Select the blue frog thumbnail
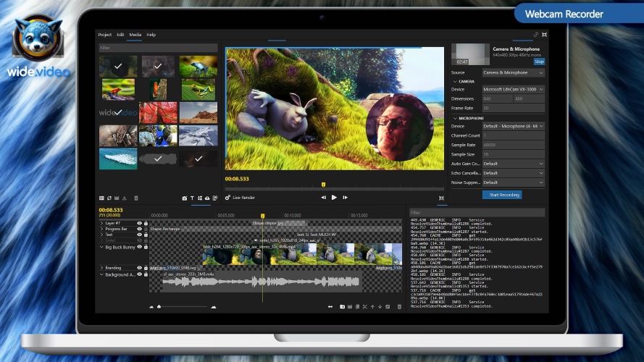 click(198, 66)
